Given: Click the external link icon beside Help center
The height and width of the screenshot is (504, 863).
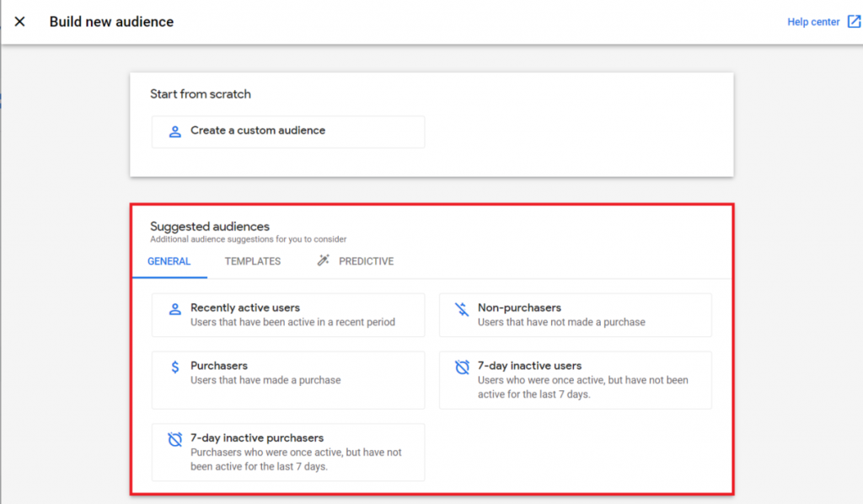Looking at the screenshot, I should pos(854,21).
